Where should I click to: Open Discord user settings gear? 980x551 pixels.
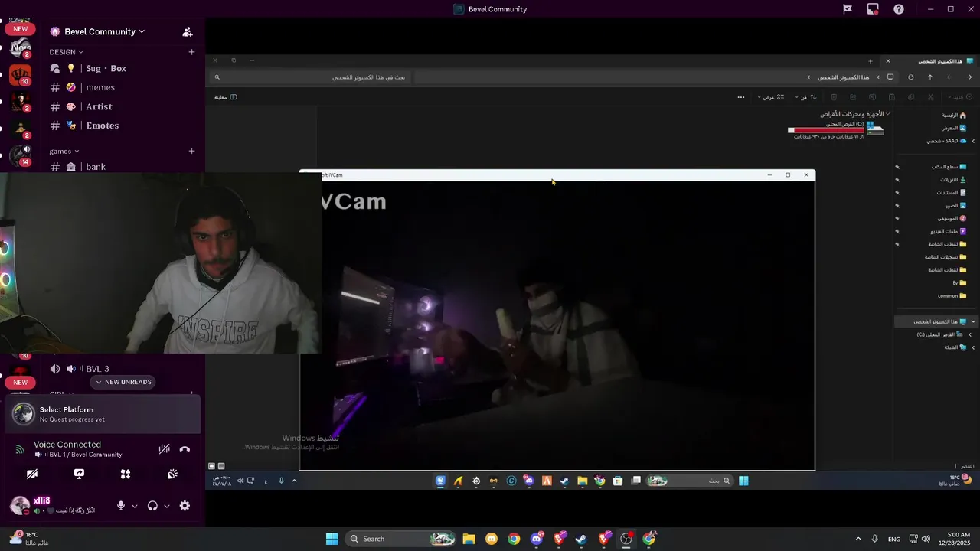(x=185, y=506)
